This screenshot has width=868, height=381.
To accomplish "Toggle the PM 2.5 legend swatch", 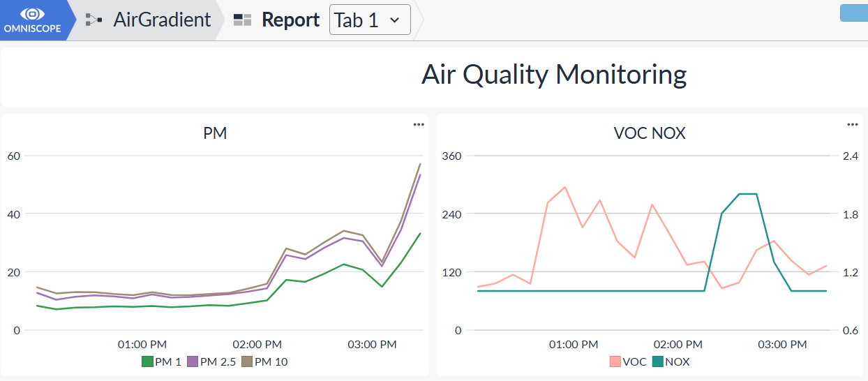I will coord(192,361).
